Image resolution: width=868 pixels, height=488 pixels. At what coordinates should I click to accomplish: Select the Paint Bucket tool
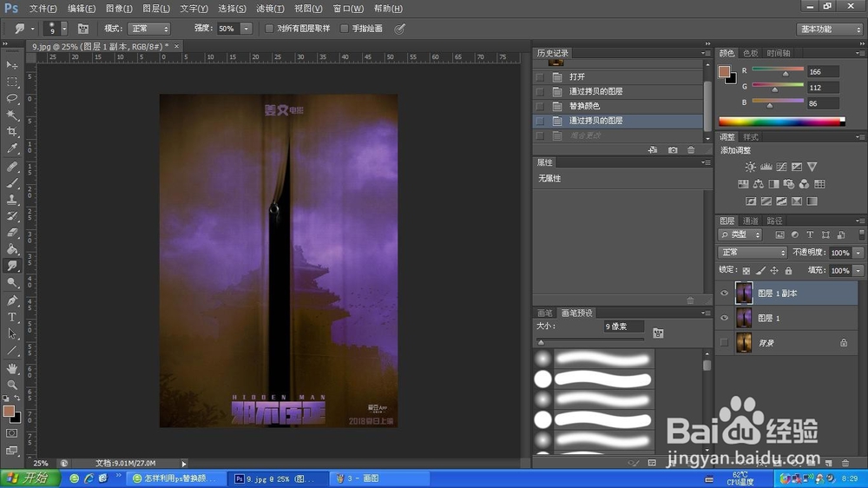click(11, 249)
